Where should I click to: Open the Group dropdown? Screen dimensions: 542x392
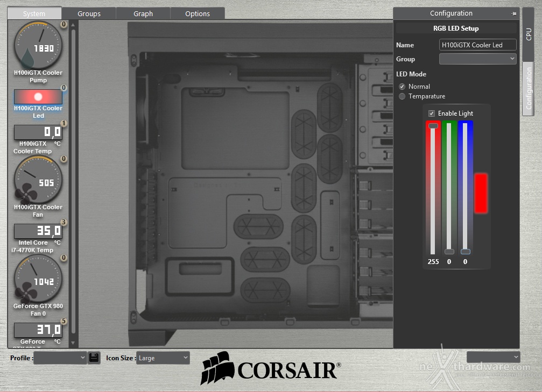tap(478, 59)
